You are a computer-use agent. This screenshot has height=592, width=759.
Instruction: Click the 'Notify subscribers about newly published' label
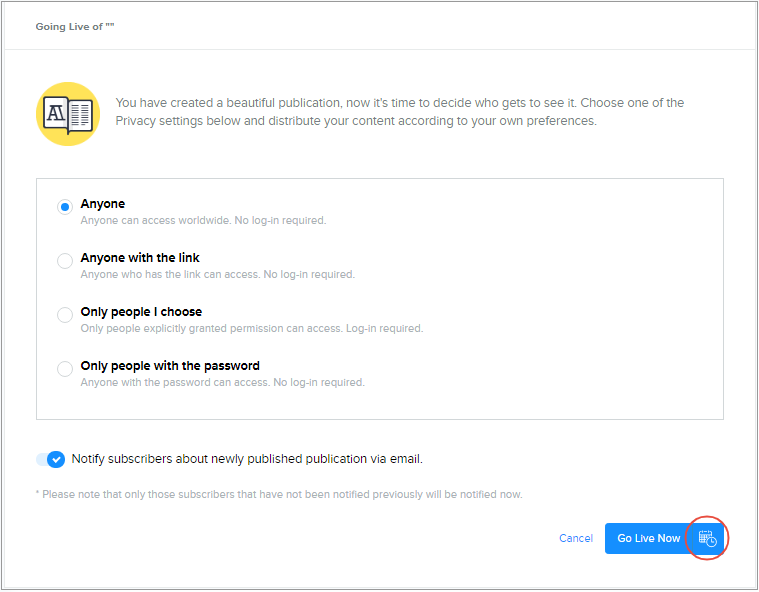pyautogui.click(x=247, y=460)
